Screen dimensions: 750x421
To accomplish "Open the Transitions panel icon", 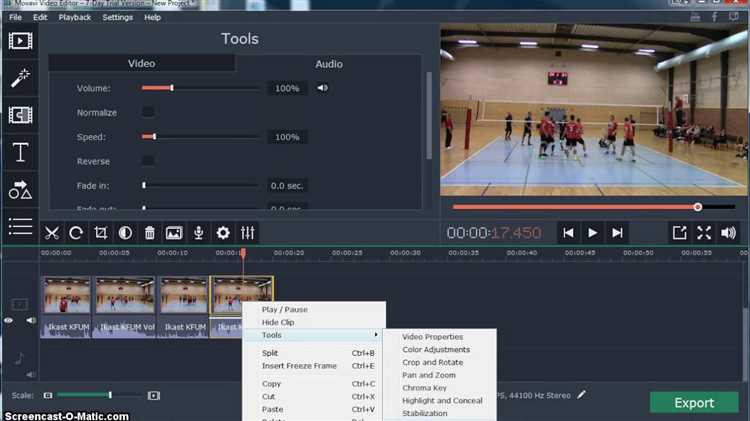I will coord(20,115).
